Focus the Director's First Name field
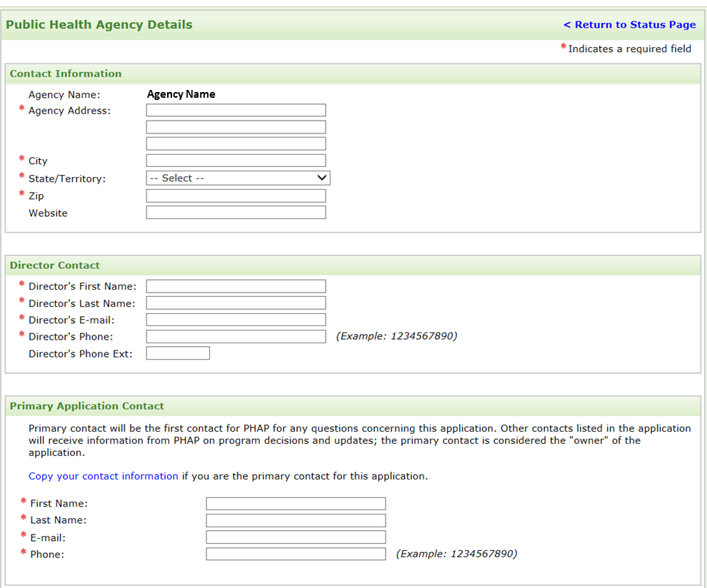707x588 pixels. tap(236, 287)
